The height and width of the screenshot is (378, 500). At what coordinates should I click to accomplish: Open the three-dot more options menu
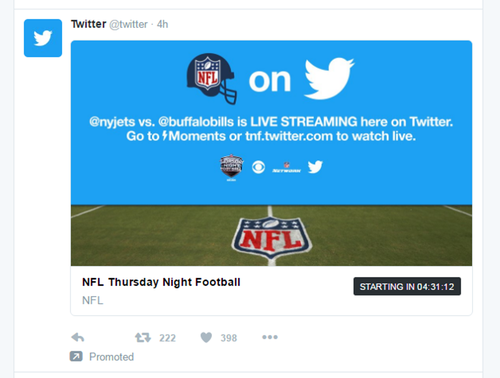[x=270, y=337]
